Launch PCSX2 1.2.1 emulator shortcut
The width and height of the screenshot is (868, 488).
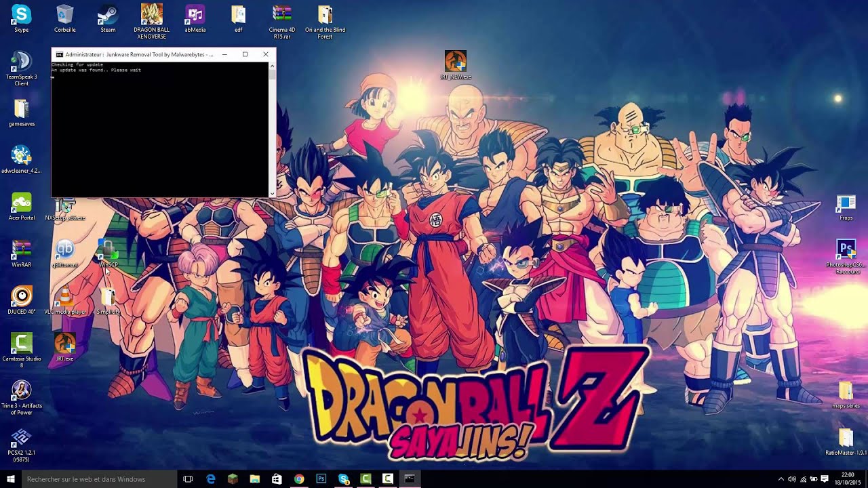tap(21, 445)
